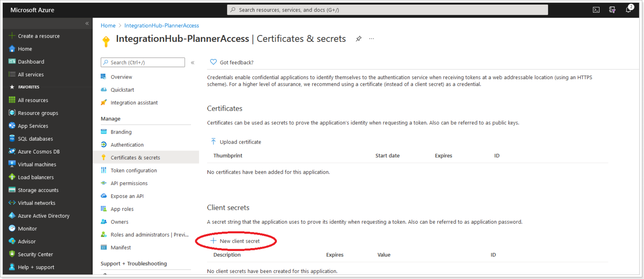Screen dimensions: 644x279
Task: Open directory and subscription filter icon
Action: [612, 10]
